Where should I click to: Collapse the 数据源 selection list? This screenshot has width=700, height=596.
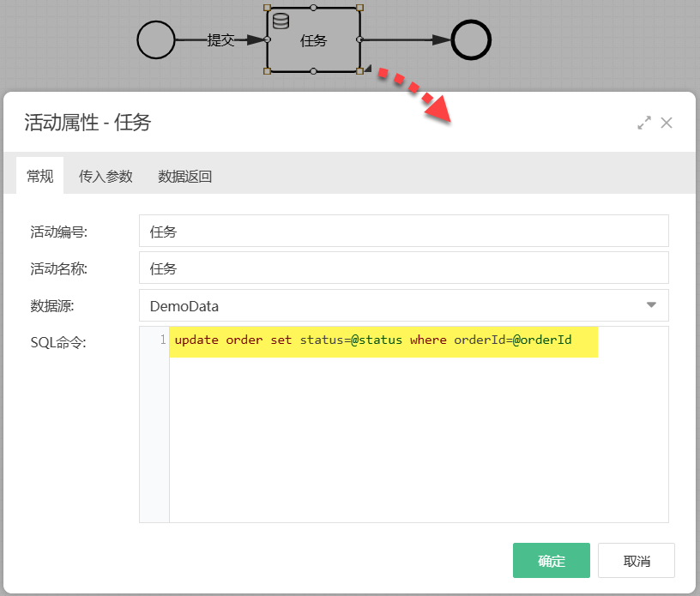tap(652, 305)
